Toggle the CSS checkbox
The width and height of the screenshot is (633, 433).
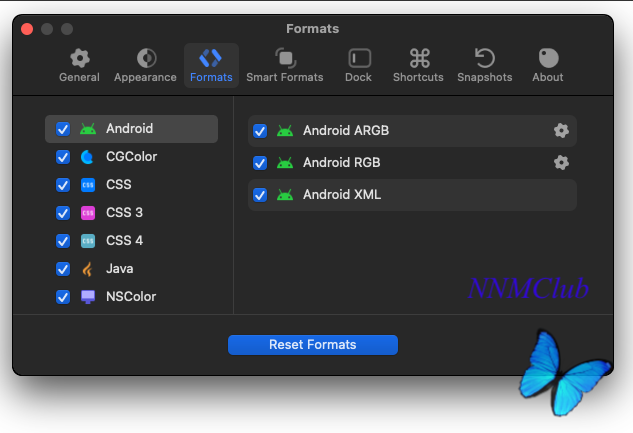[63, 185]
